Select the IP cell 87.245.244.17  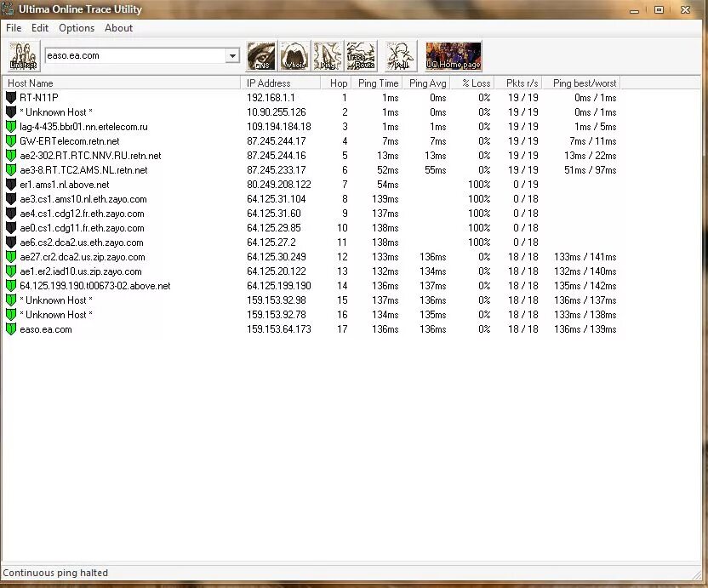(x=277, y=141)
